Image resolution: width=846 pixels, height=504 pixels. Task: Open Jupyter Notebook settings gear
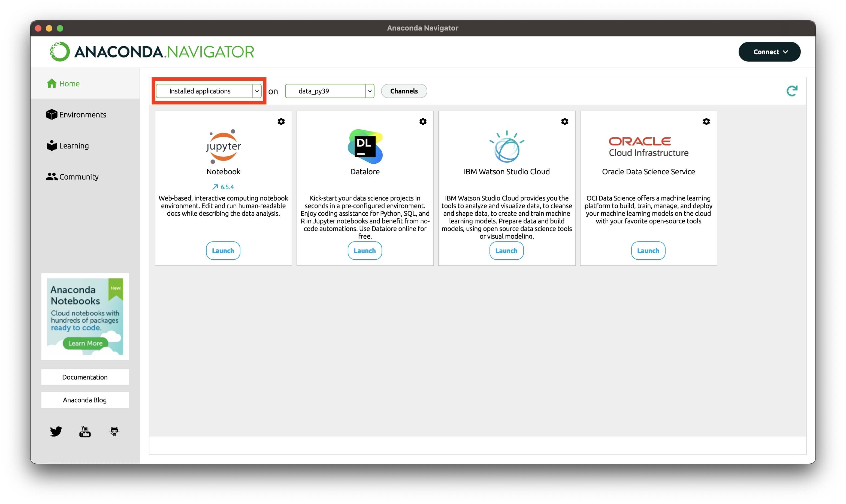pyautogui.click(x=281, y=122)
